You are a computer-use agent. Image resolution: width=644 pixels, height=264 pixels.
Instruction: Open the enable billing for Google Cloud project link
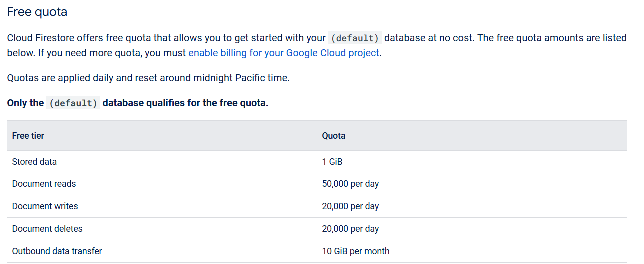click(283, 53)
